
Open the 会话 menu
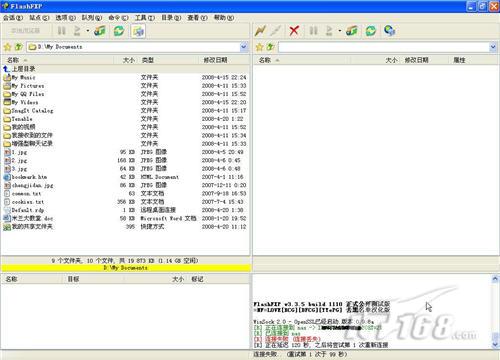[x=13, y=18]
